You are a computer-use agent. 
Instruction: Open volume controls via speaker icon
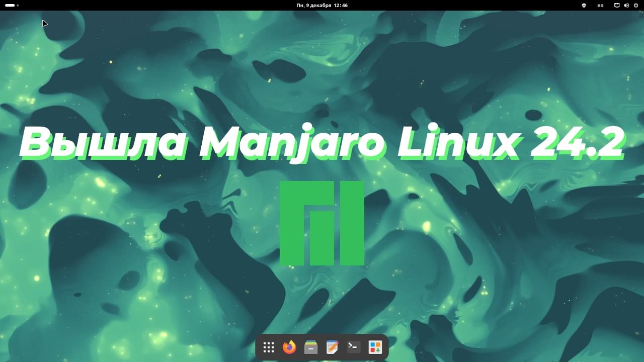click(626, 6)
